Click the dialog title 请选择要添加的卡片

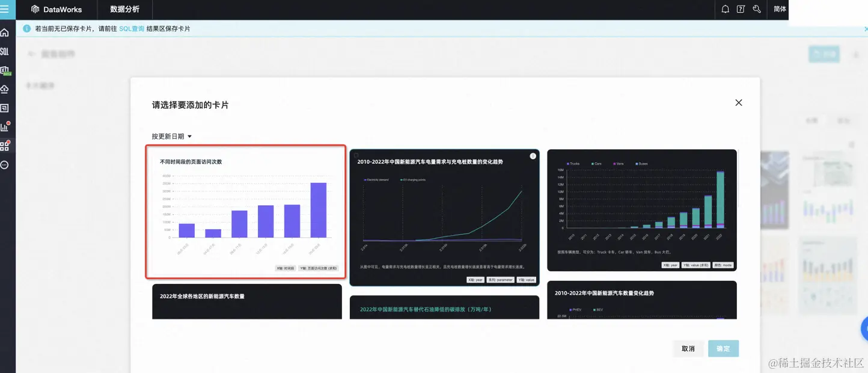190,105
